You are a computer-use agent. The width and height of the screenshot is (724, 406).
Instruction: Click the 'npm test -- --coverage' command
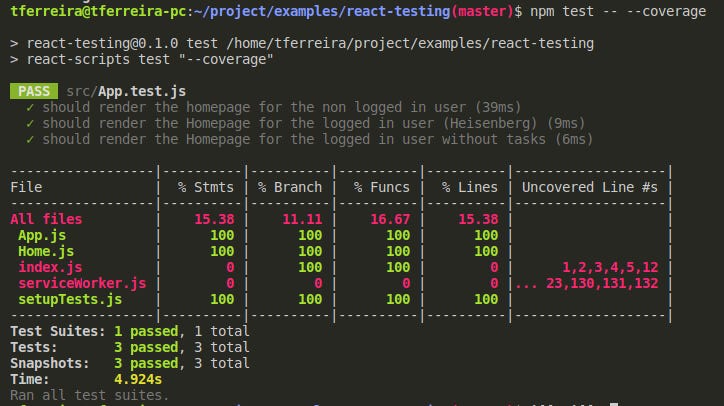point(618,11)
